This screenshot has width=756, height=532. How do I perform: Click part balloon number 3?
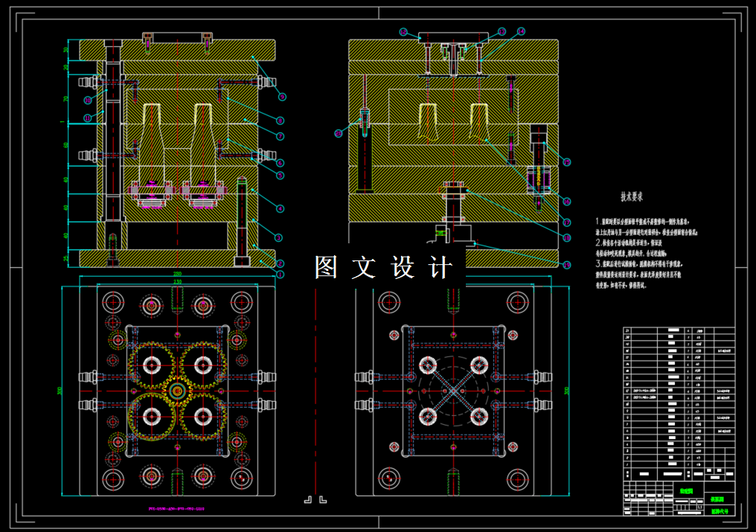point(278,237)
